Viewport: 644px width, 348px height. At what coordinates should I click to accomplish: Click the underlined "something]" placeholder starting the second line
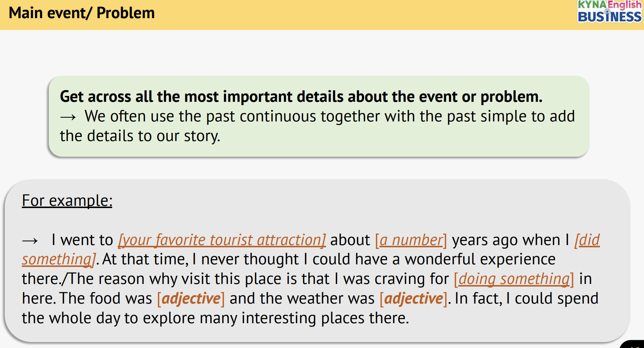point(58,259)
